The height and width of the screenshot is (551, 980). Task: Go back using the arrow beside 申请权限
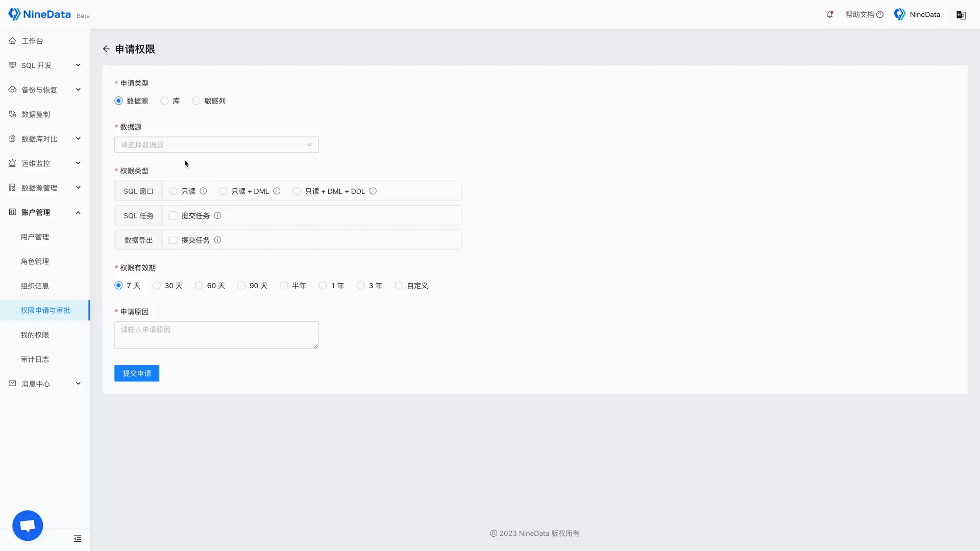coord(106,49)
